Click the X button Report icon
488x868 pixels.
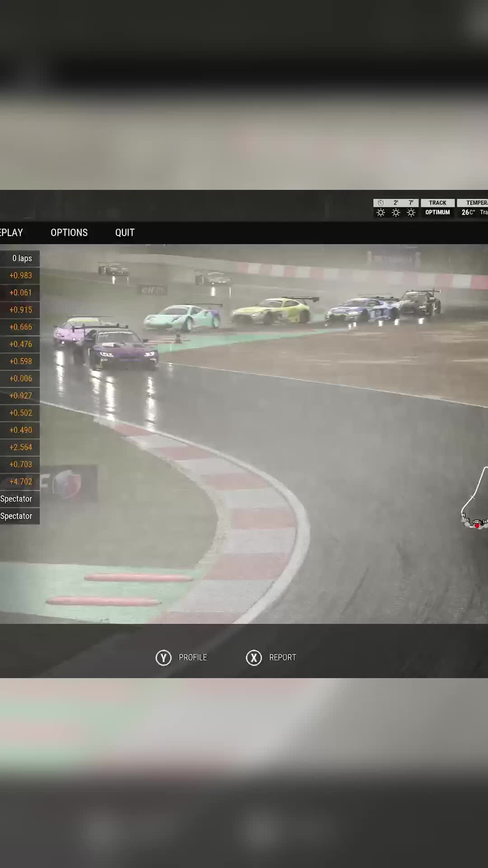(x=254, y=658)
